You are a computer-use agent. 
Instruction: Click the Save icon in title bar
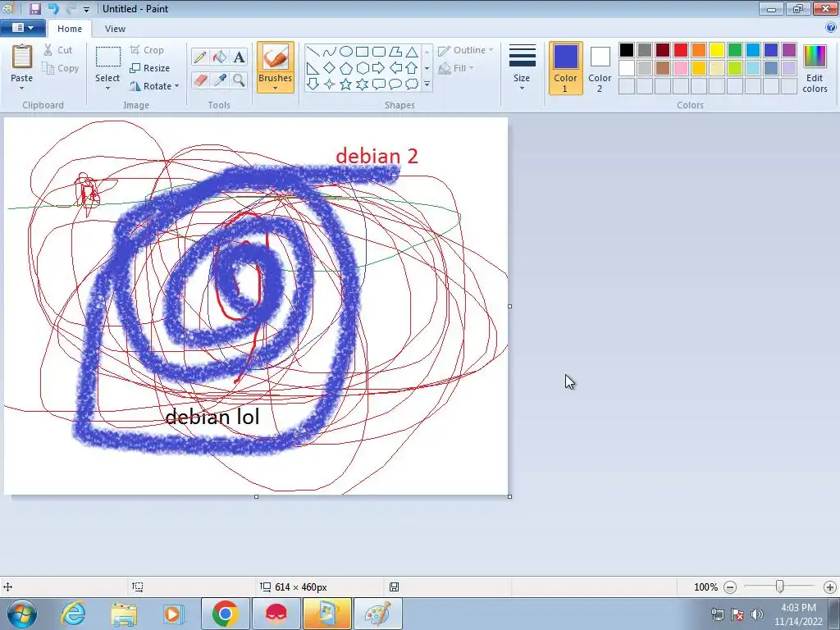pyautogui.click(x=35, y=8)
